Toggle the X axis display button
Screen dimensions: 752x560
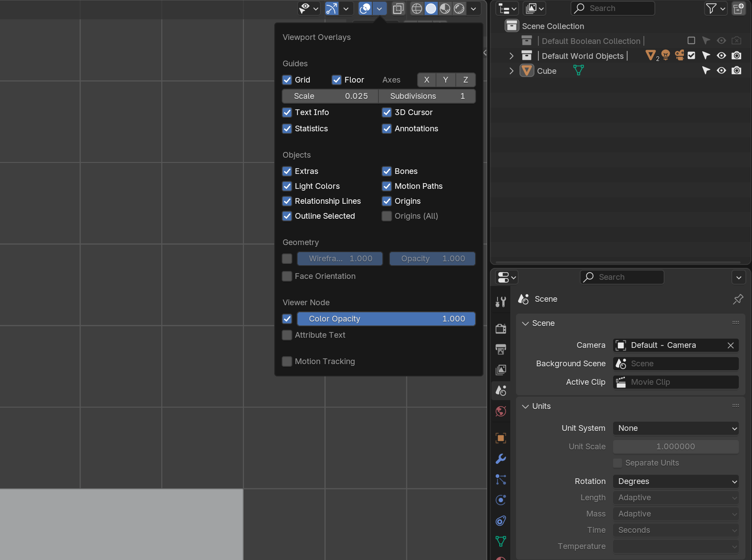[x=426, y=80]
